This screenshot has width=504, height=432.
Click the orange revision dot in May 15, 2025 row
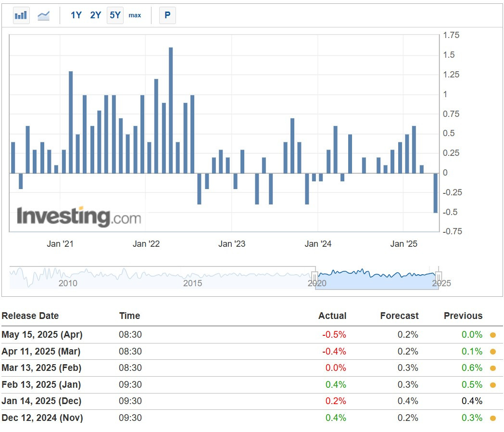coord(493,335)
